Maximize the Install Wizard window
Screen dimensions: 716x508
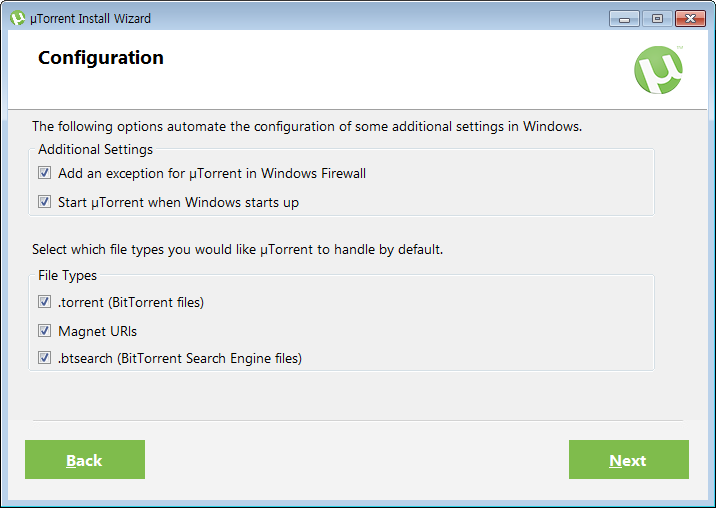[657, 19]
